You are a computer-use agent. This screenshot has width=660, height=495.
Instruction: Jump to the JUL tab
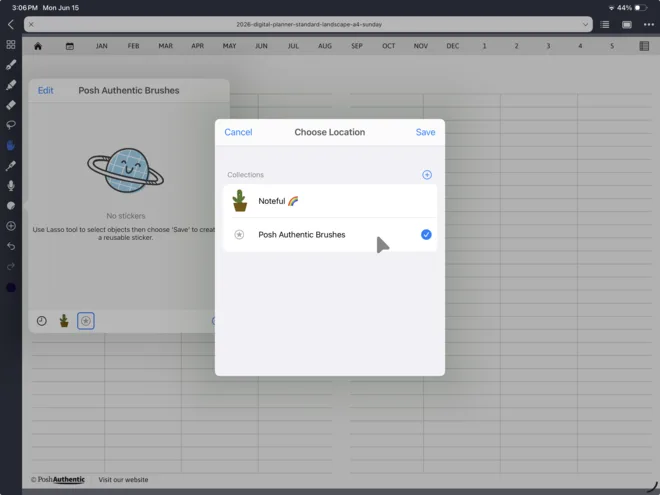coord(293,46)
